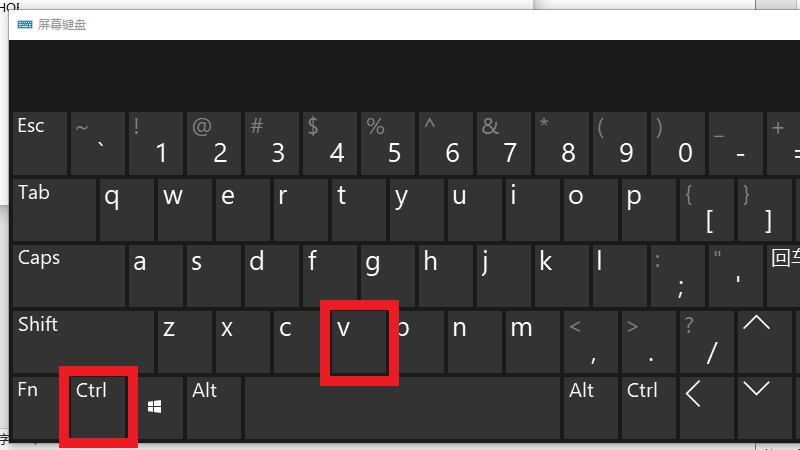The image size is (800, 450).
Task: Click the Esc key
Action: coord(40,143)
